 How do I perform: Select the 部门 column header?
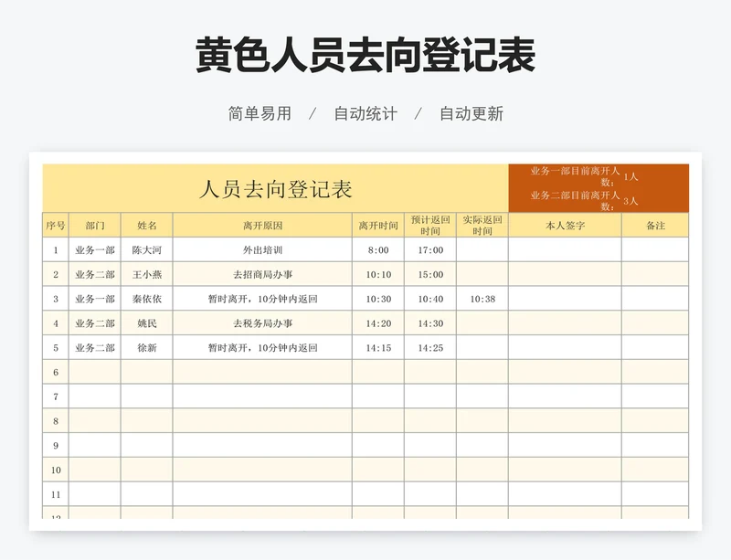[95, 226]
